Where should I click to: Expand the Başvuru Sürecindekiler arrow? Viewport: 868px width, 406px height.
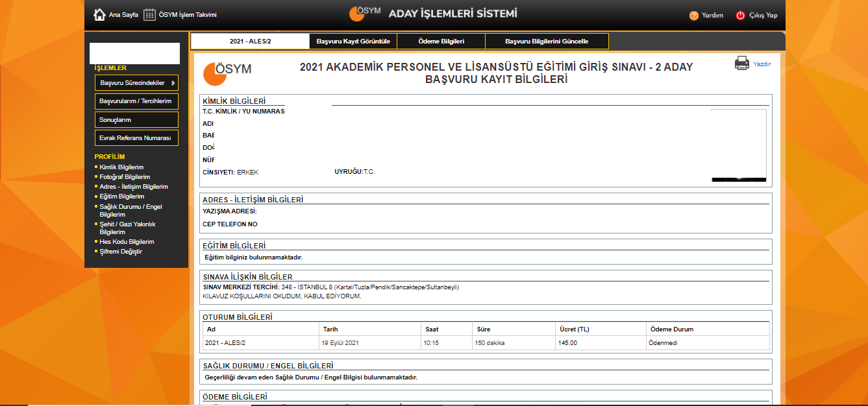[173, 83]
